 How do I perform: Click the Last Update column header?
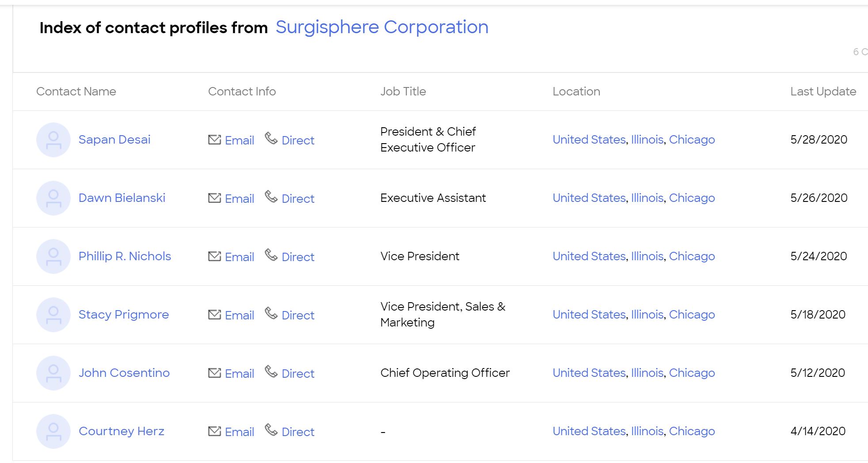click(x=823, y=91)
